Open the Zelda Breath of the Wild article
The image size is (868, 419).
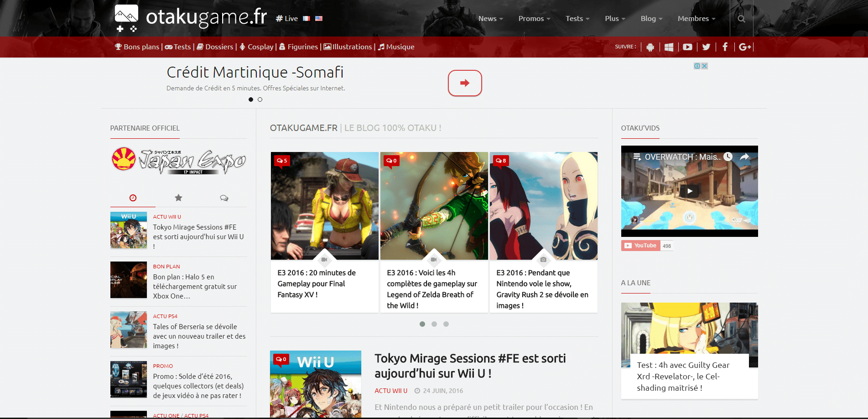point(432,289)
